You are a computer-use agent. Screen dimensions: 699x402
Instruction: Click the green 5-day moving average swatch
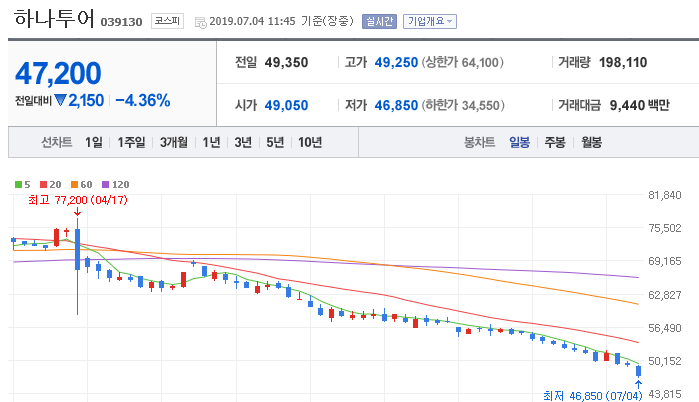pos(18,185)
